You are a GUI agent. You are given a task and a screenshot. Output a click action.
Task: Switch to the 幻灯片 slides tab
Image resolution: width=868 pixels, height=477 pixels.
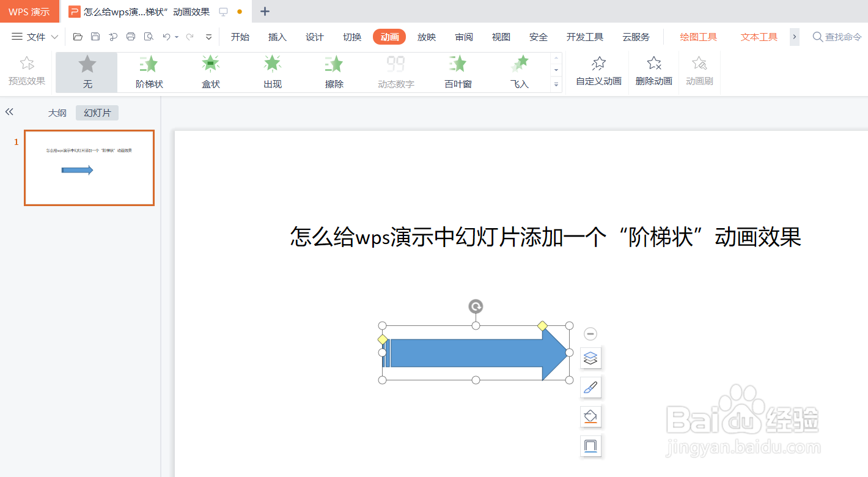[x=97, y=113]
